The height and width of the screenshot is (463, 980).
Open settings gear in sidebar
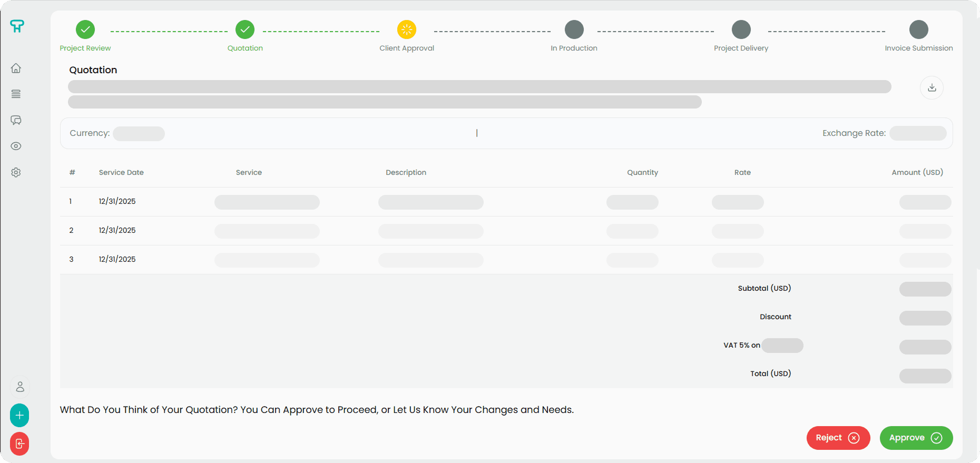(x=16, y=172)
